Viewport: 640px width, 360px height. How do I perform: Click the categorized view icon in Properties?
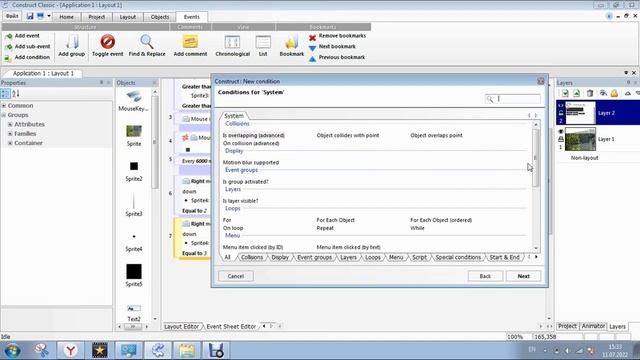click(x=5, y=94)
